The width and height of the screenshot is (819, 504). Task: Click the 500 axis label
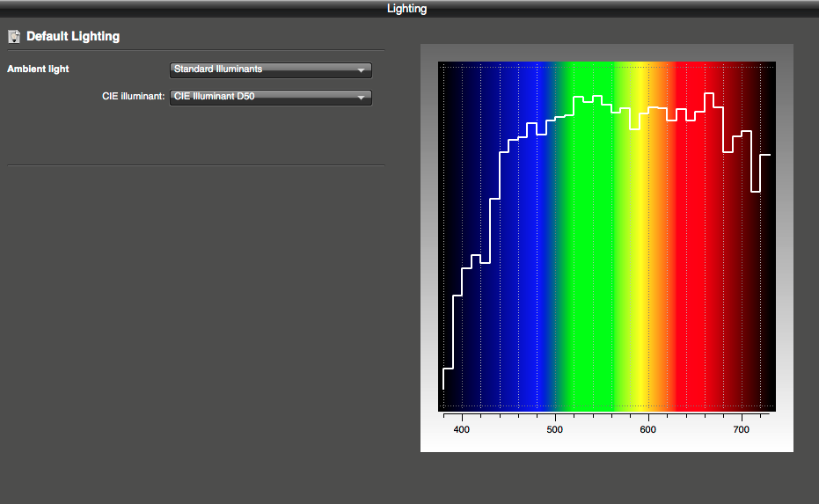point(555,429)
